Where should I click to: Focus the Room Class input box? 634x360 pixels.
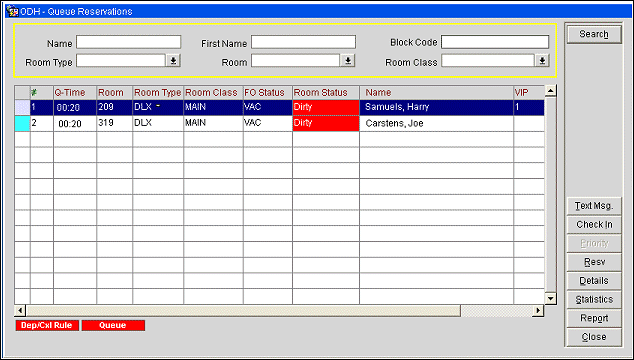point(488,61)
